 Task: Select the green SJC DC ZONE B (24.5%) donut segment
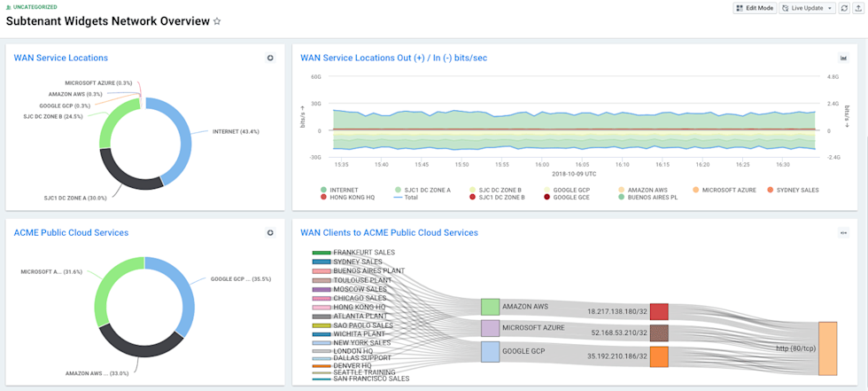point(112,120)
